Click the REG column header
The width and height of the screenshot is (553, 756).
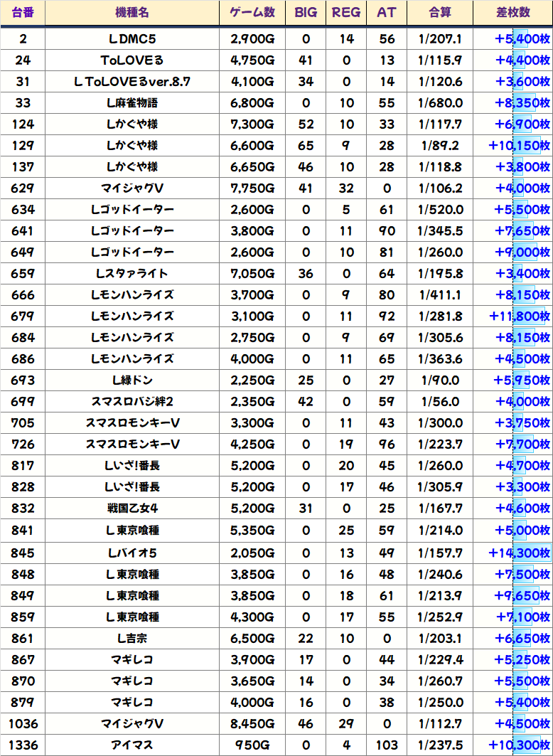click(x=346, y=13)
